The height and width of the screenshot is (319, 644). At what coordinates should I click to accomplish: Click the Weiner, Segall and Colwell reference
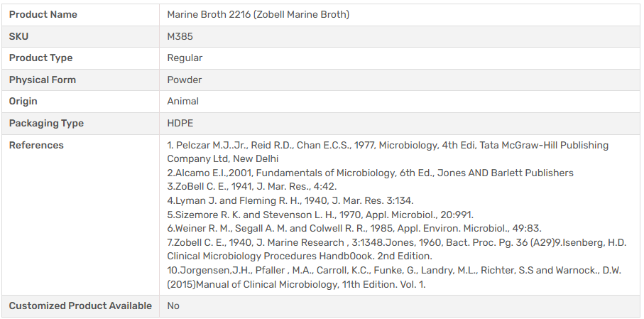pos(354,228)
